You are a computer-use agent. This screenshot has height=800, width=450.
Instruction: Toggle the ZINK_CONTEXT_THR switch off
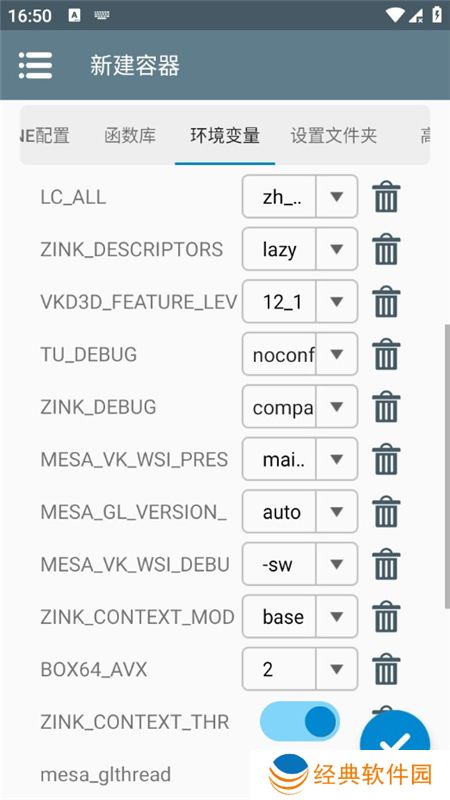click(299, 721)
